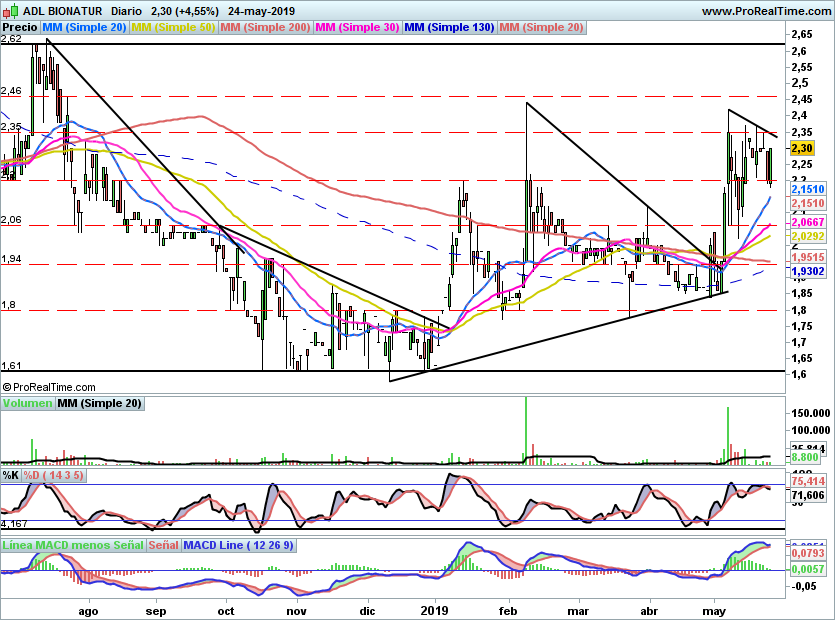Click the faded red MM (Simple 20) label
Image resolution: width=835 pixels, height=620 pixels.
[x=542, y=27]
